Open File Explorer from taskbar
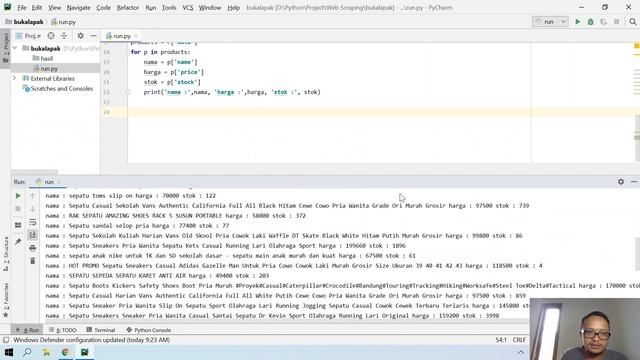Viewport: 640px width, 360px height. (47, 352)
